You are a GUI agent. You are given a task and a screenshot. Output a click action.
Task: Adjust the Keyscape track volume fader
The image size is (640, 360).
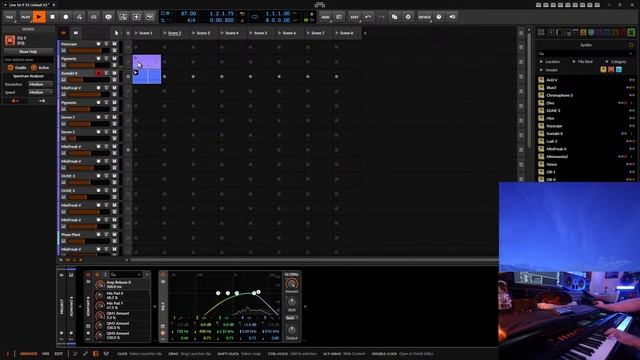pyautogui.click(x=89, y=51)
